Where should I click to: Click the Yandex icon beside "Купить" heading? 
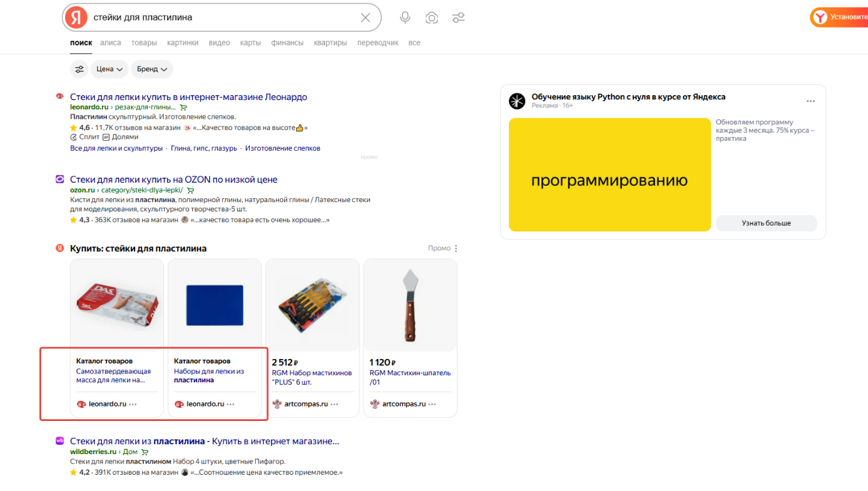pos(60,248)
